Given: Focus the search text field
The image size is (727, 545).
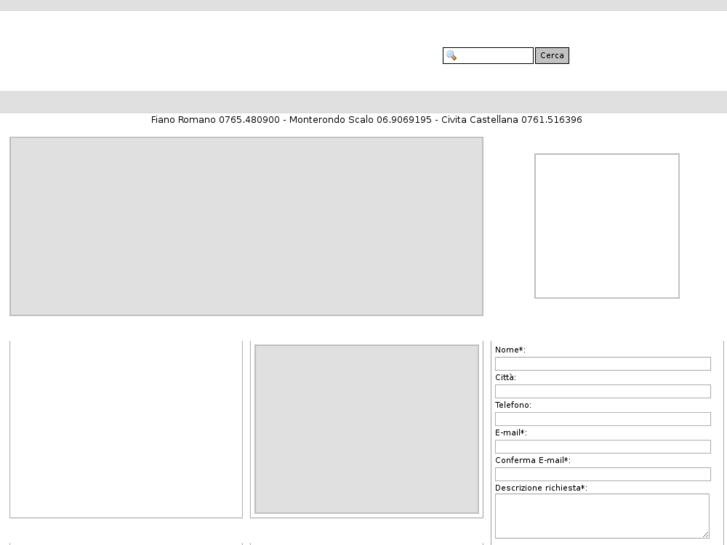Looking at the screenshot, I should (488, 56).
